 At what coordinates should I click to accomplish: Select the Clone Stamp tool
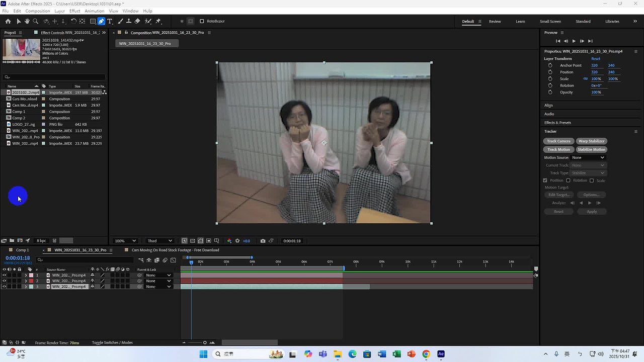pyautogui.click(x=129, y=21)
